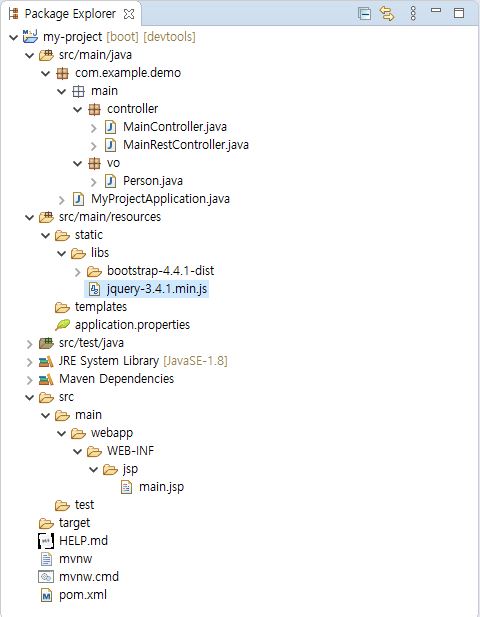Click the com.example.demo package icon
This screenshot has width=480, height=617.
pyautogui.click(x=62, y=73)
